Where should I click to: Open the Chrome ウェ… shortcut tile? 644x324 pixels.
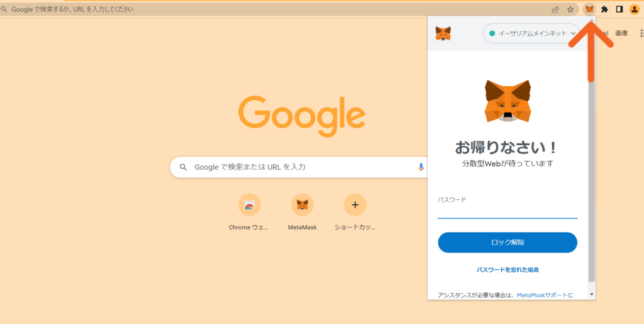coord(249,212)
